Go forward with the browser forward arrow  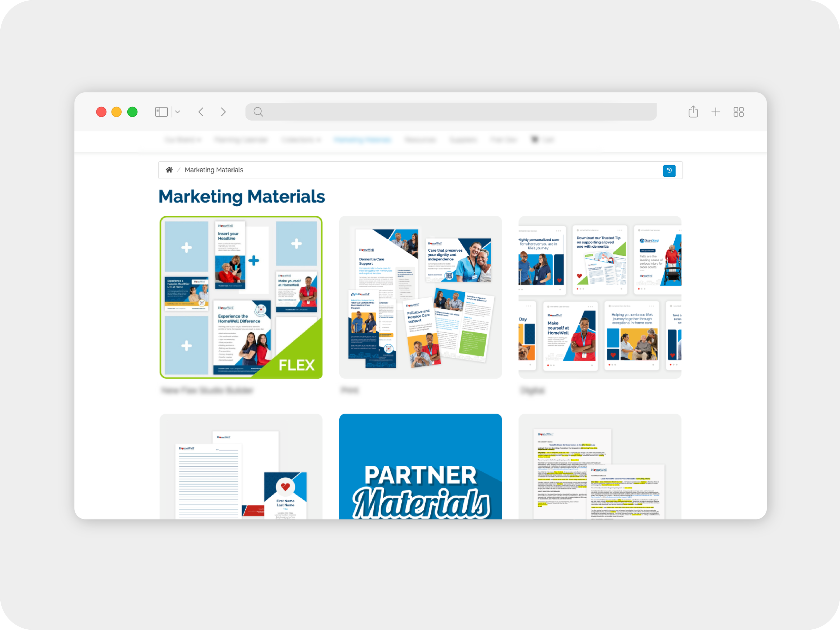tap(223, 112)
